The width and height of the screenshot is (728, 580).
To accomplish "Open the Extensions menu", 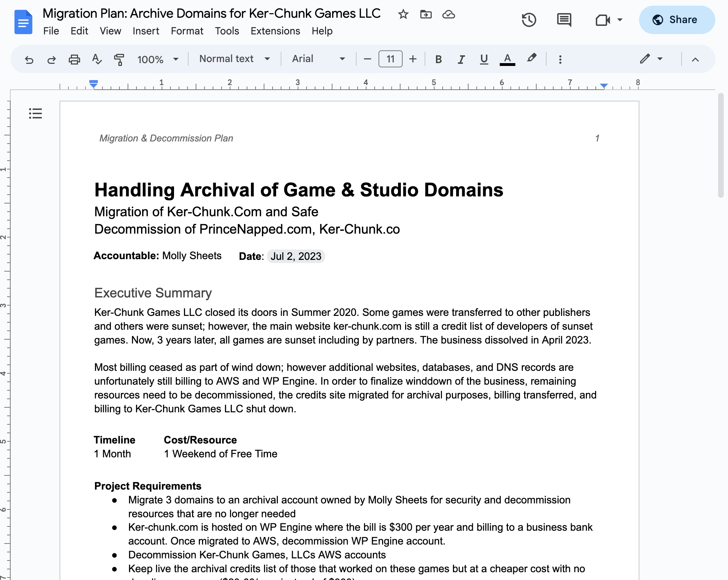I will (x=275, y=31).
